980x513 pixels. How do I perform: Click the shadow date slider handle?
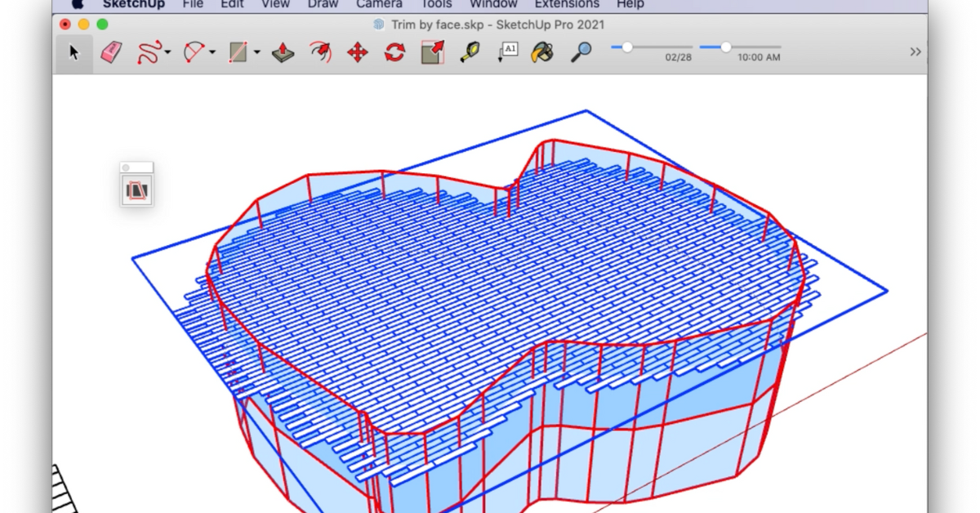point(627,47)
